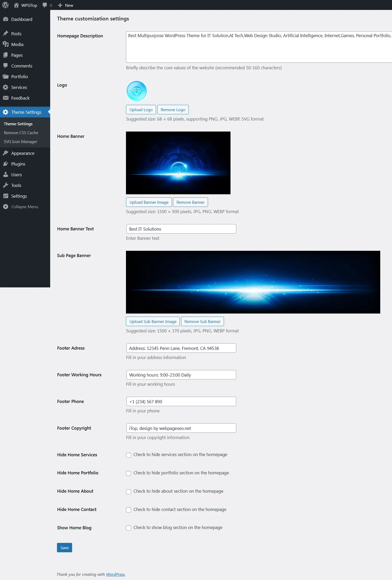This screenshot has width=392, height=580.
Task: Click the Remove Sub Banner button
Action: click(203, 321)
